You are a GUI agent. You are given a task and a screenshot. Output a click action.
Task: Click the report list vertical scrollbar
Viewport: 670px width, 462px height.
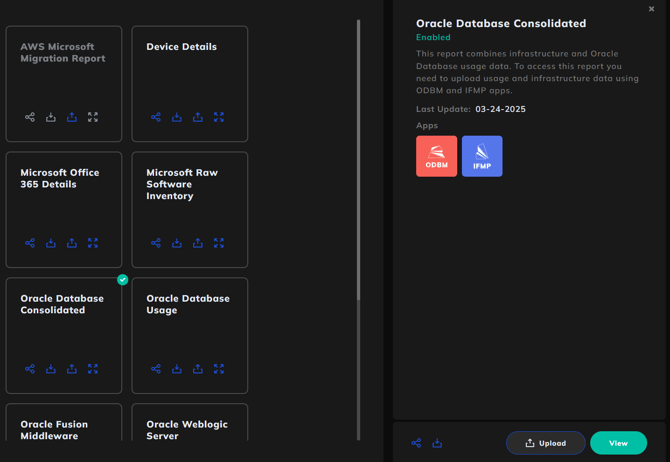click(x=359, y=160)
